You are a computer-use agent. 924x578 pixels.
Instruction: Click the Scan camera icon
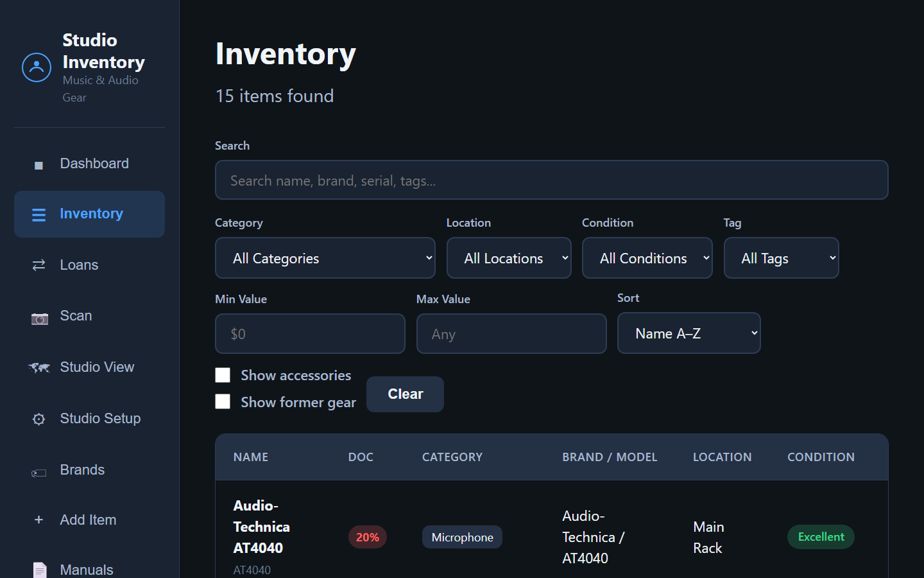pyautogui.click(x=39, y=318)
